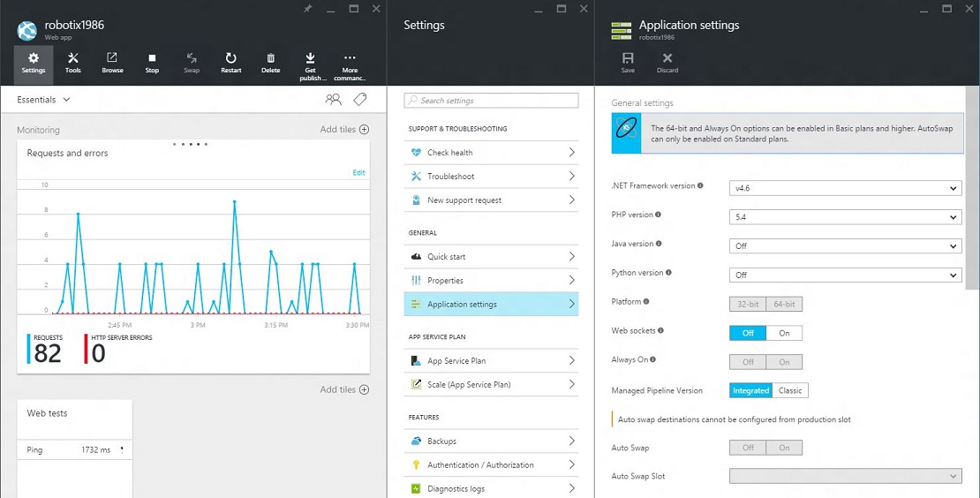Set Web sockets to Off
Screen dimensions: 980x498
point(748,333)
